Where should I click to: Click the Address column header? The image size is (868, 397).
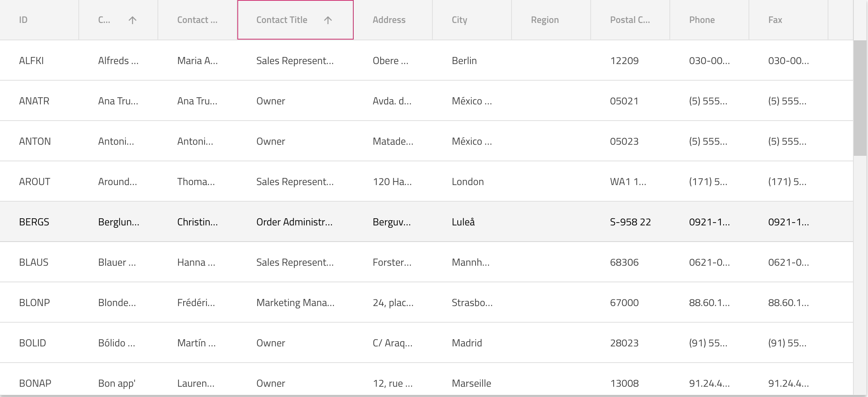pos(389,20)
